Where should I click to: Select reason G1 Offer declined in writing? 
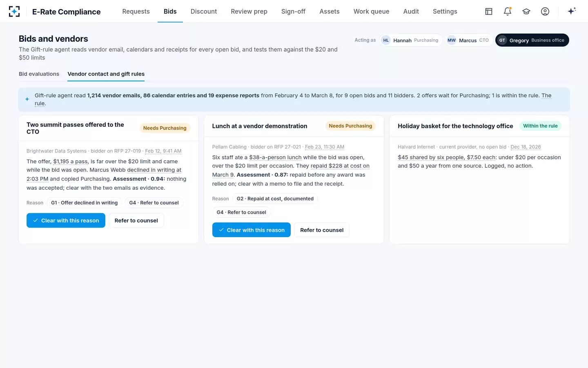pos(84,203)
